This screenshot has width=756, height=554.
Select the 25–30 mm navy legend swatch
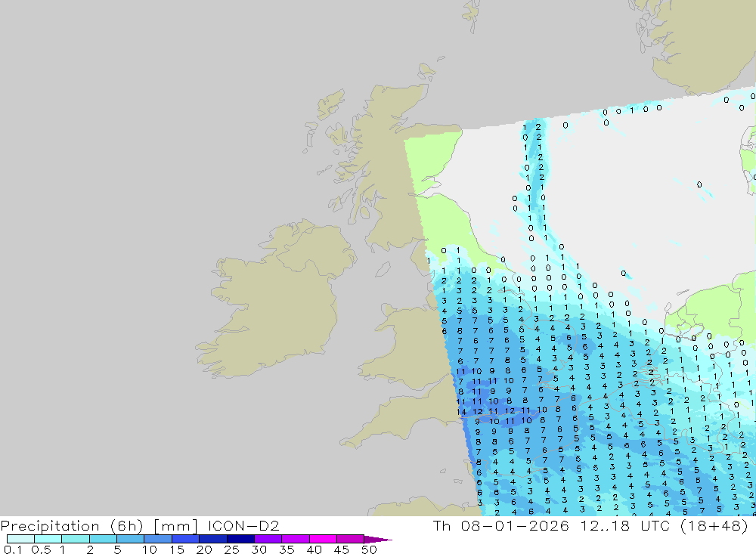[x=240, y=539]
